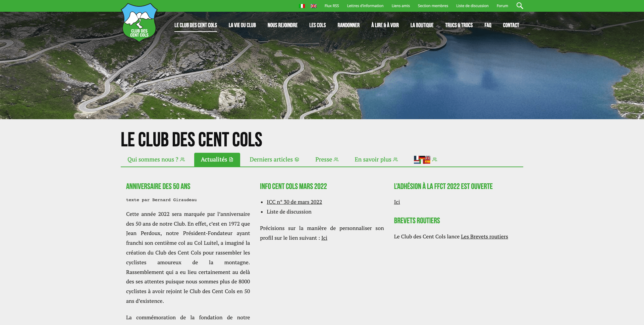Image resolution: width=644 pixels, height=325 pixels.
Task: Open Le Club des Cent Cols menu
Action: pyautogui.click(x=196, y=25)
